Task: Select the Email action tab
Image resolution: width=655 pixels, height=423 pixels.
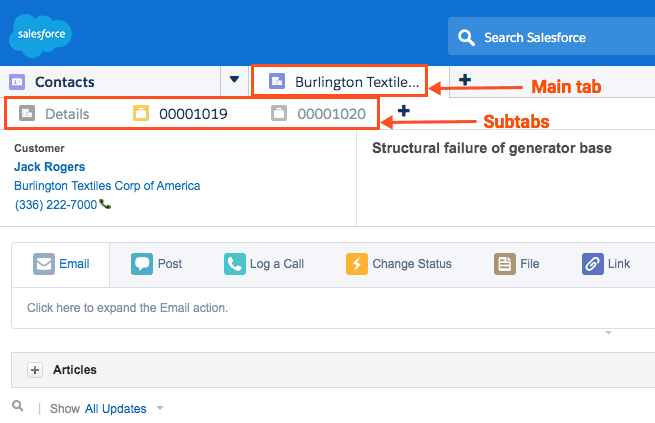Action: (x=61, y=264)
